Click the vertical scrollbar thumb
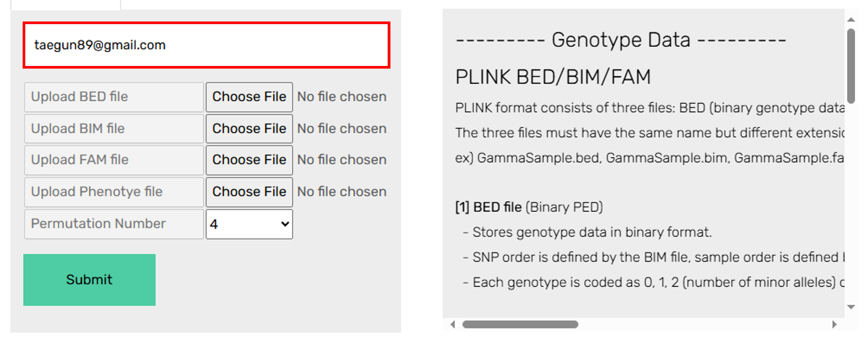The image size is (868, 346). coord(851,66)
